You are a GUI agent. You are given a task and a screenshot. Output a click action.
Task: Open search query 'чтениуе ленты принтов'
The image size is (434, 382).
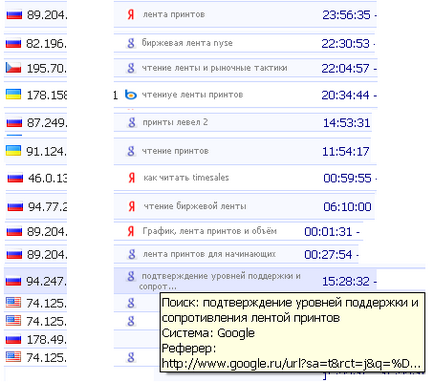tap(192, 95)
